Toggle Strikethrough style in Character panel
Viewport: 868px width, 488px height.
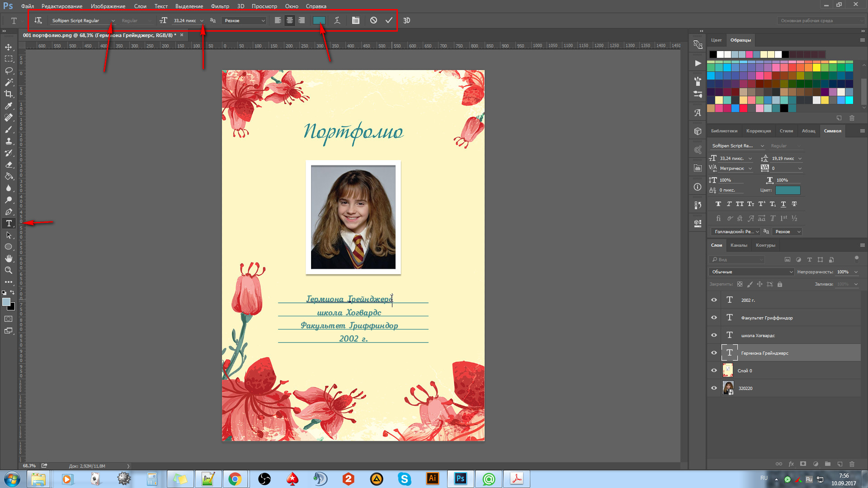[x=794, y=204]
